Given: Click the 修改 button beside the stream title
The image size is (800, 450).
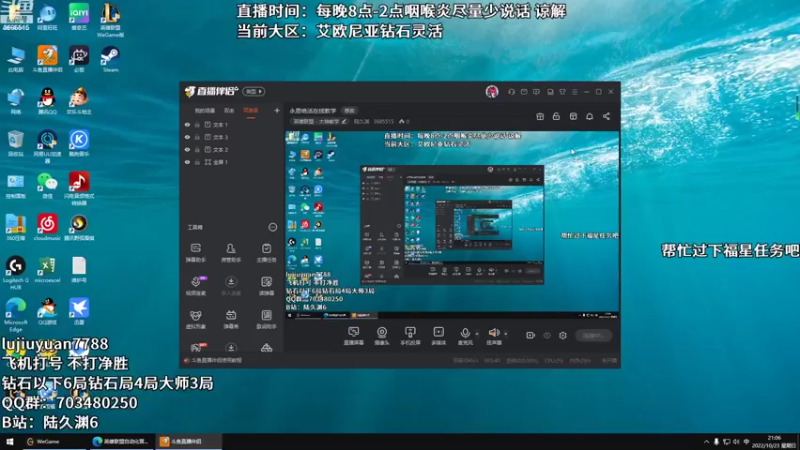Looking at the screenshot, I should [x=349, y=111].
